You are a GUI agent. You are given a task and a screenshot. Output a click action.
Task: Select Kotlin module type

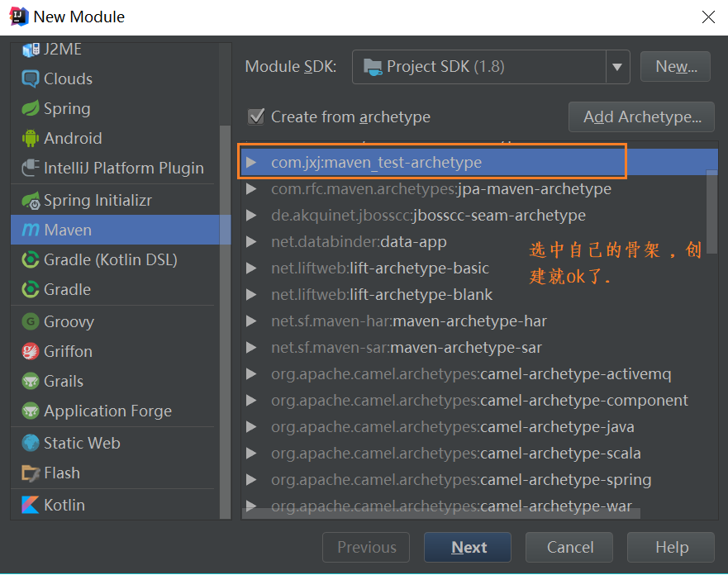tap(115, 505)
